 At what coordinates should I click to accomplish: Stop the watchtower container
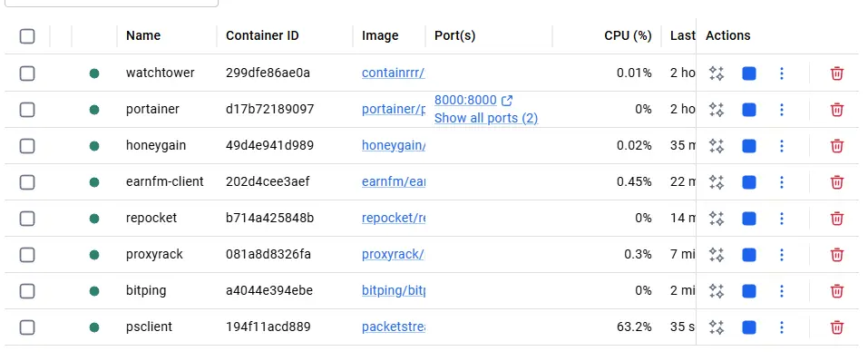click(x=749, y=73)
